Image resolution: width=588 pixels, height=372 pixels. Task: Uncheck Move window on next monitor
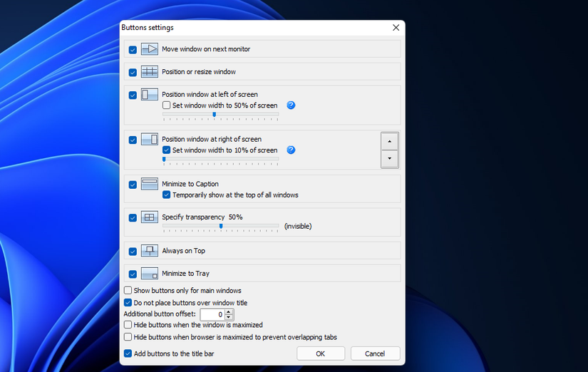click(133, 49)
